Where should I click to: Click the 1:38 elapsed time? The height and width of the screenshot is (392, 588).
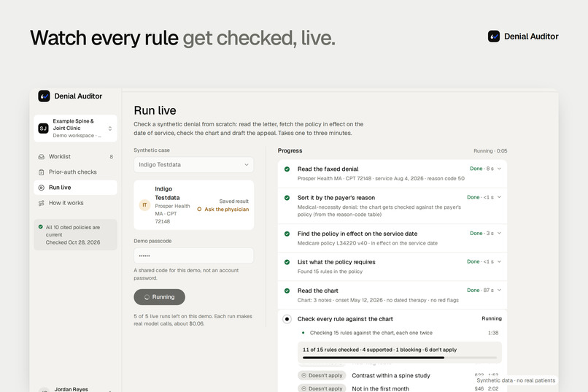click(x=493, y=333)
